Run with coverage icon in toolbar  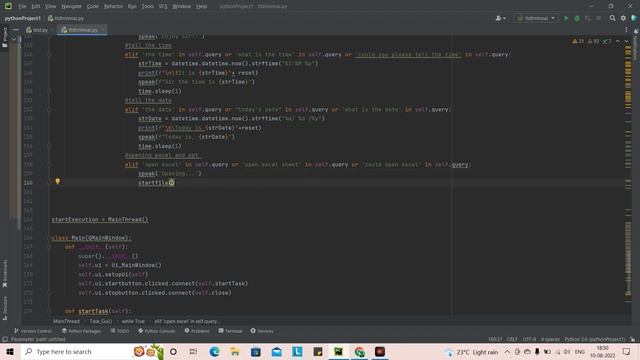588,18
